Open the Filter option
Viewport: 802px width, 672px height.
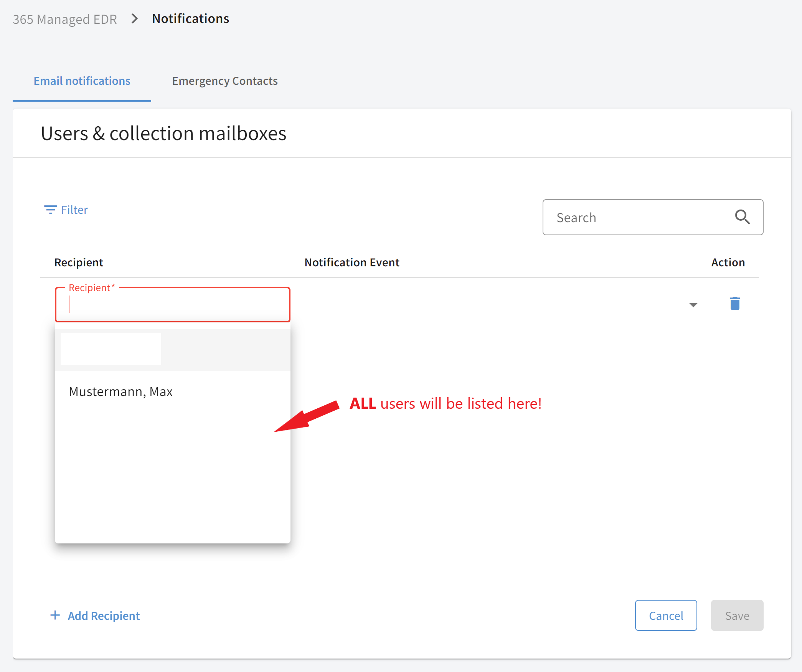(66, 210)
